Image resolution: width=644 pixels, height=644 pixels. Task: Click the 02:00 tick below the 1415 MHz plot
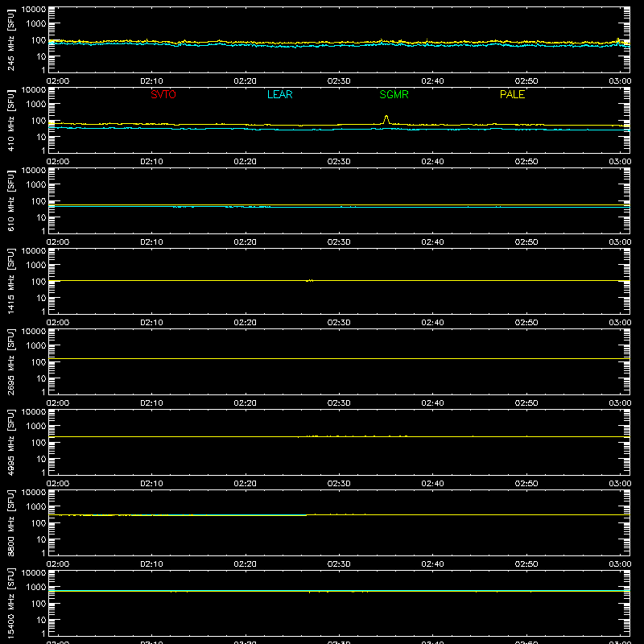pyautogui.click(x=58, y=323)
